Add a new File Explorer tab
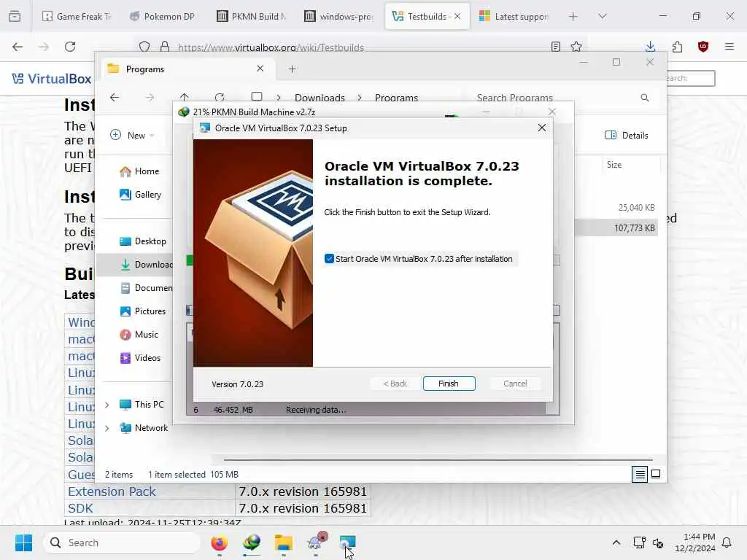 (292, 69)
